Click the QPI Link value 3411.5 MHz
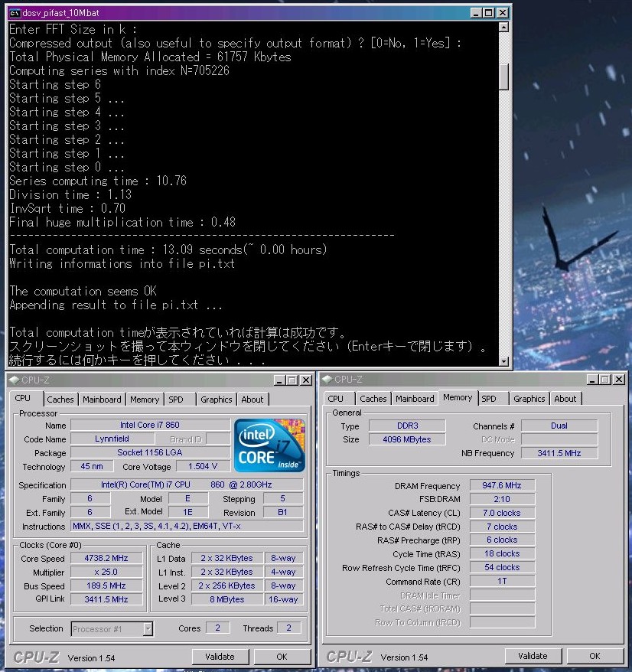The image size is (632, 672). [106, 599]
